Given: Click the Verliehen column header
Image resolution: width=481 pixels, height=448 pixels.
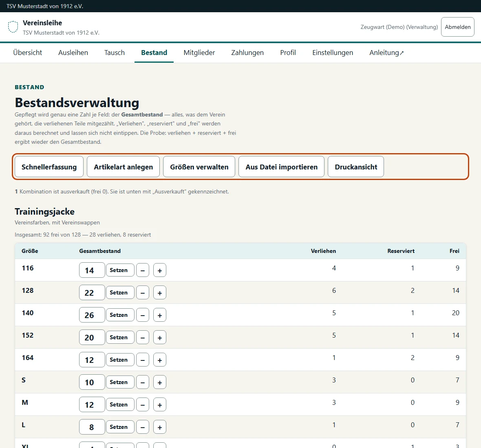Looking at the screenshot, I should pos(323,251).
